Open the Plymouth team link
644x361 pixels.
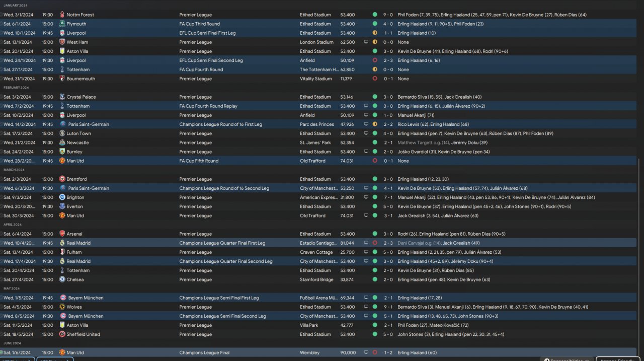click(x=76, y=24)
